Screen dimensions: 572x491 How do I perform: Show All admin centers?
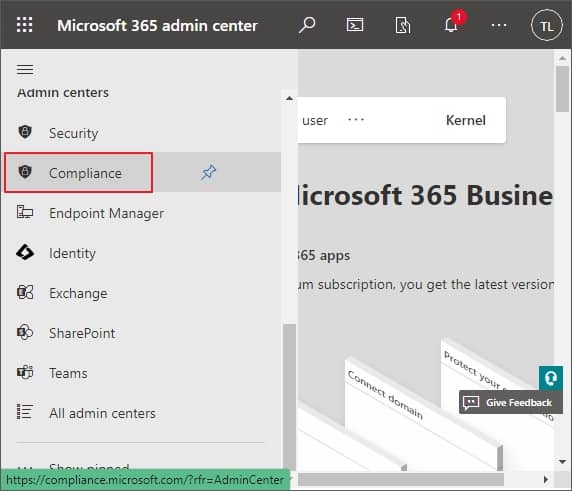[141, 413]
